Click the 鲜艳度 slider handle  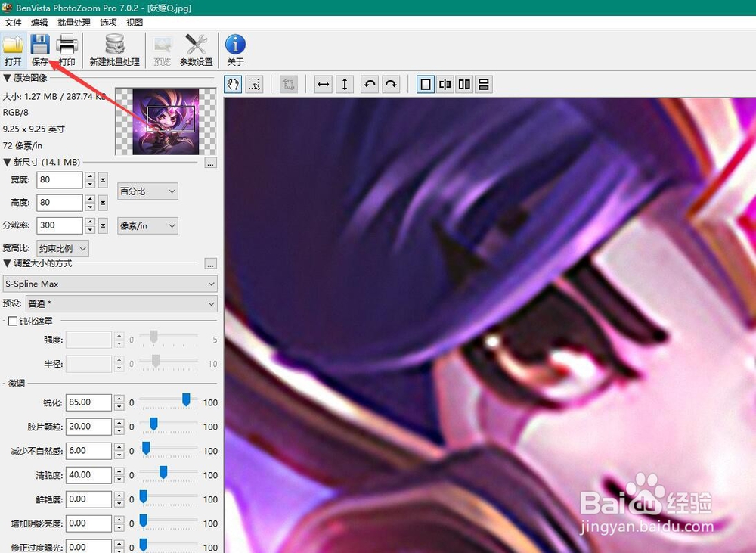pyautogui.click(x=143, y=496)
